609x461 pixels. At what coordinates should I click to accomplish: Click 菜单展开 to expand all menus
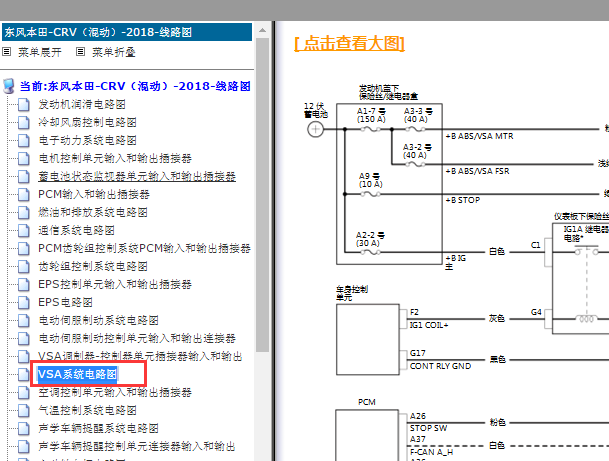(40, 52)
